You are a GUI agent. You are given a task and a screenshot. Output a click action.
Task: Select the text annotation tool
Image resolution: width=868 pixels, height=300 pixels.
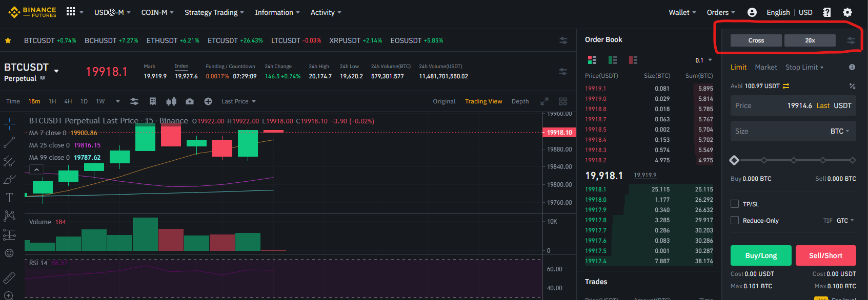[x=9, y=198]
